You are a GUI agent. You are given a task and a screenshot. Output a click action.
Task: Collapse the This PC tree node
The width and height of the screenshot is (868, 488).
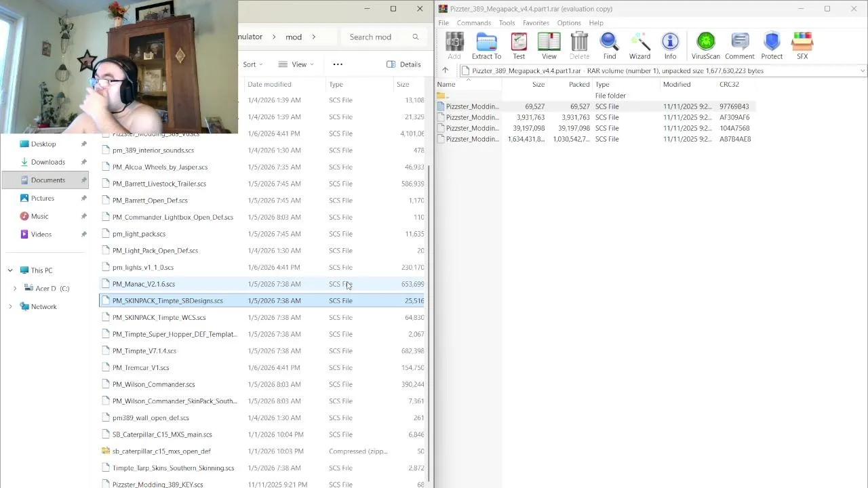click(x=10, y=270)
